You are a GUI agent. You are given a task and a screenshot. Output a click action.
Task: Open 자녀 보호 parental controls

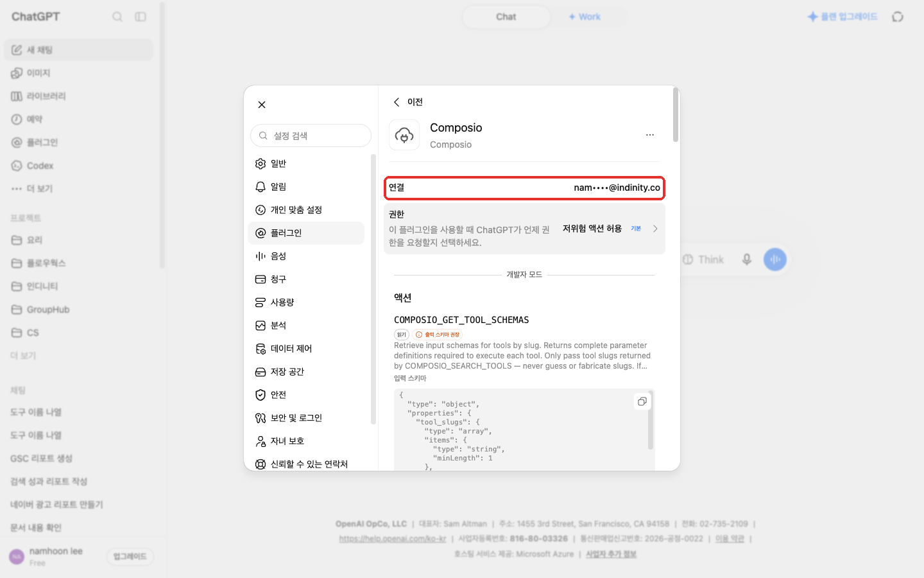tap(306, 441)
